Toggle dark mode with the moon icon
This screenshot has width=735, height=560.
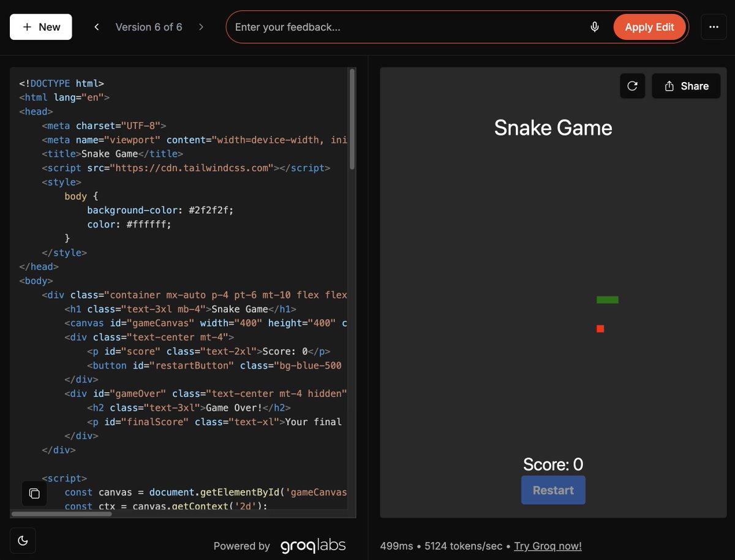tap(23, 540)
